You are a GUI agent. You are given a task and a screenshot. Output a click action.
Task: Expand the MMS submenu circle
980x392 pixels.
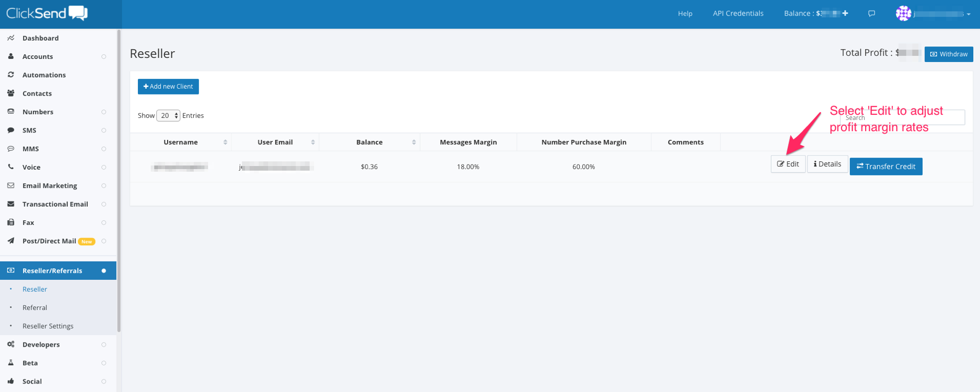coord(103,149)
